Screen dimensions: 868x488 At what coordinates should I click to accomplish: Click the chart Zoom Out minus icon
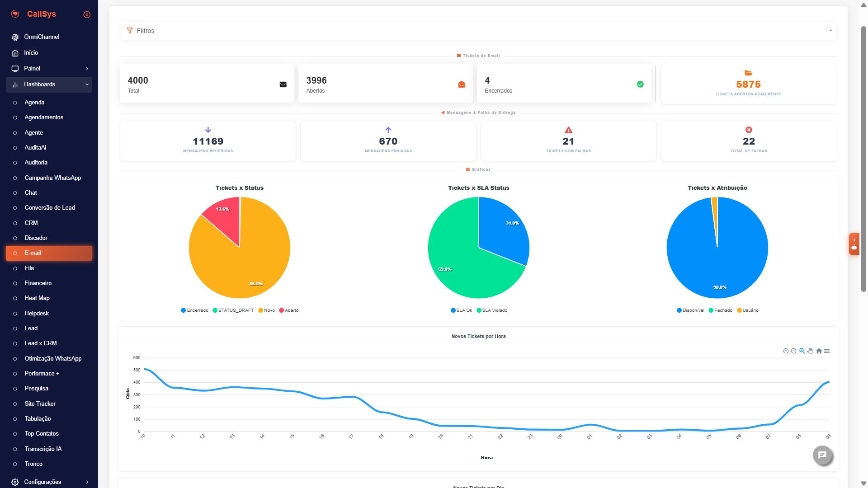pyautogui.click(x=793, y=351)
